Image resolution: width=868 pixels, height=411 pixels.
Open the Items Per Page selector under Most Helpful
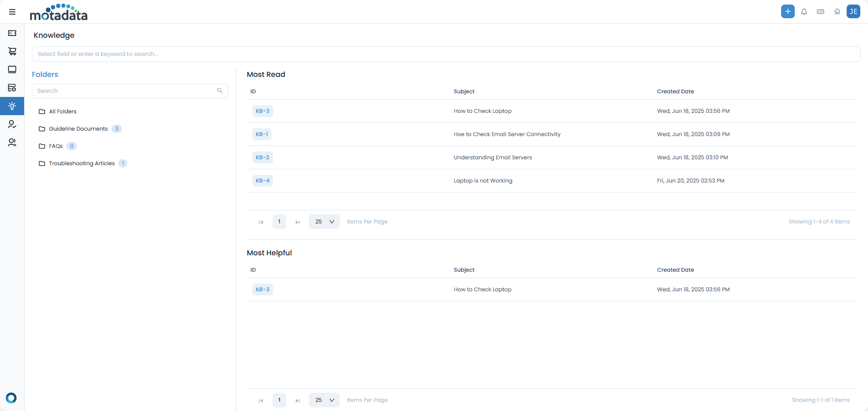pos(324,400)
